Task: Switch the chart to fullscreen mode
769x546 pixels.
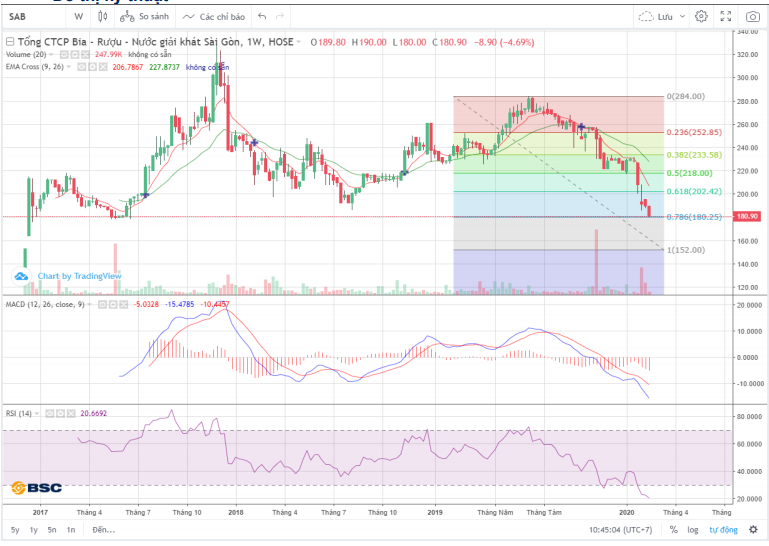Action: (726, 17)
